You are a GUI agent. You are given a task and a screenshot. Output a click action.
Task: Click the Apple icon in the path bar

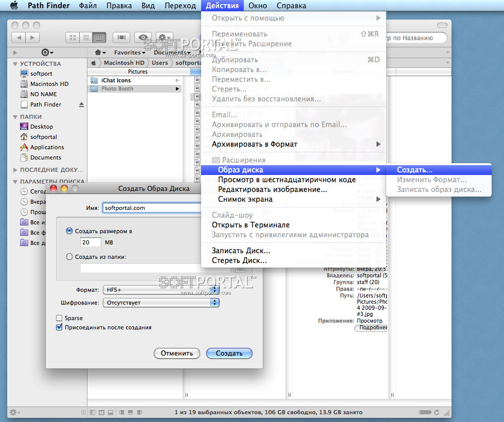[x=94, y=63]
